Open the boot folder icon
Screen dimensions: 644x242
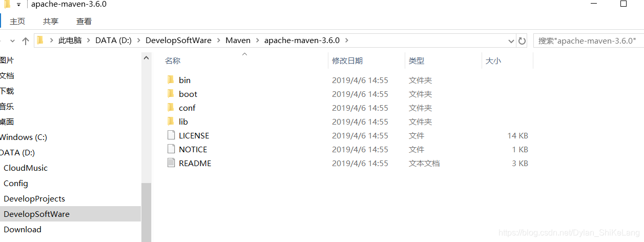coord(171,94)
